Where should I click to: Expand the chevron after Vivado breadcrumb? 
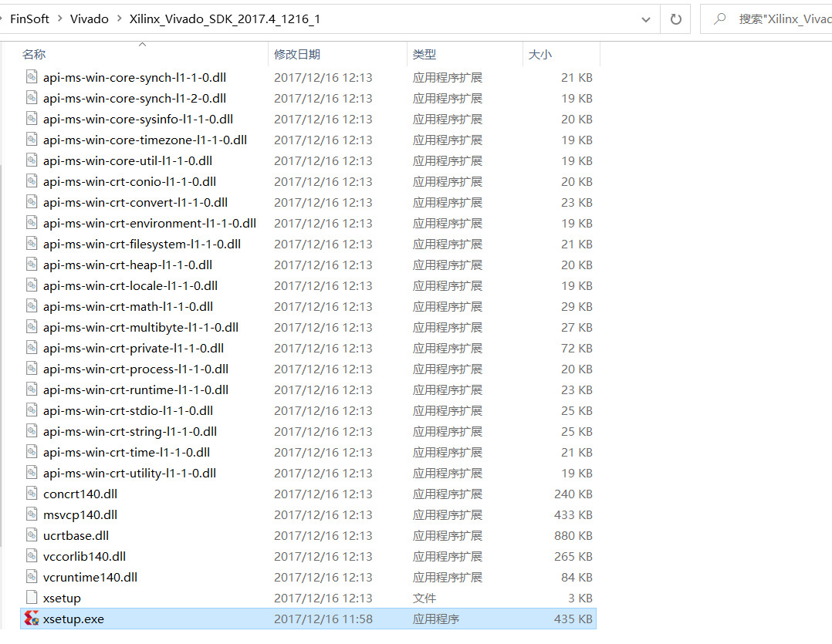[x=119, y=19]
